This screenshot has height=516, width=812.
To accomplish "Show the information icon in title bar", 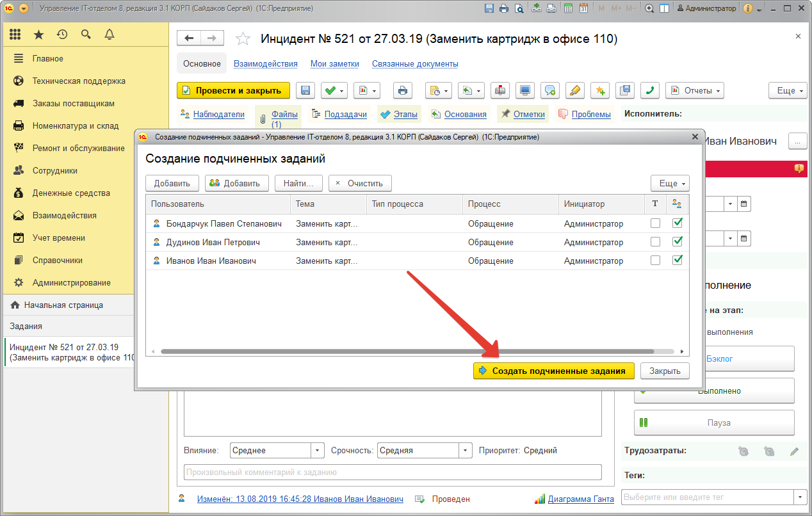I will click(747, 8).
